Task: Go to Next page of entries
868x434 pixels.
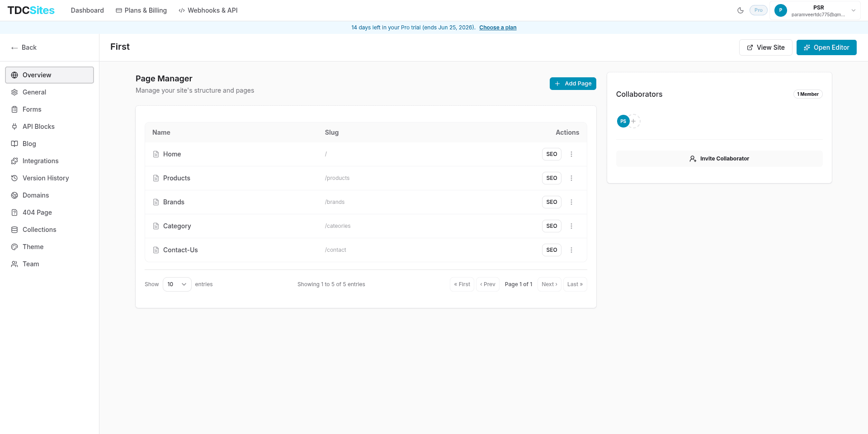Action: point(549,284)
